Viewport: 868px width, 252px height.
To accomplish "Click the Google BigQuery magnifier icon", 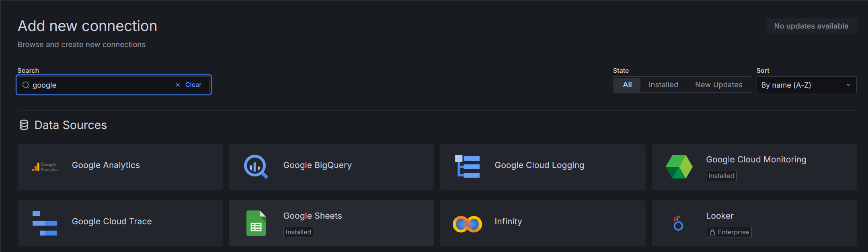I will click(256, 166).
